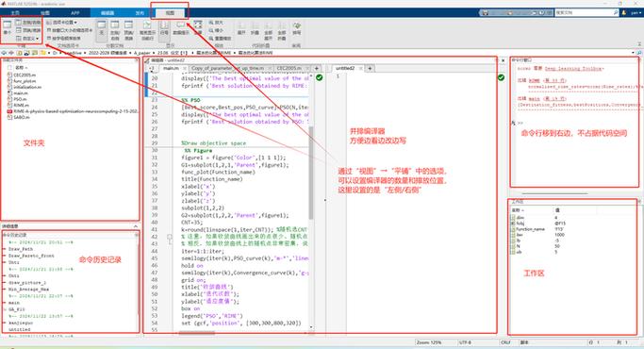Toggle highlighting of the current line
Screen dimensions: 644x349
coord(147,29)
